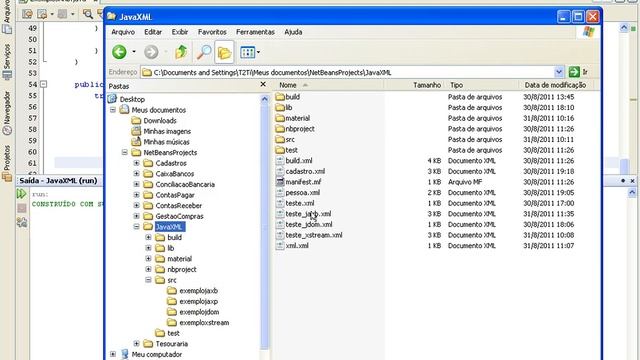Viewport: 640px width, 360px height.
Task: Click the green Go arrow button
Action: [574, 72]
